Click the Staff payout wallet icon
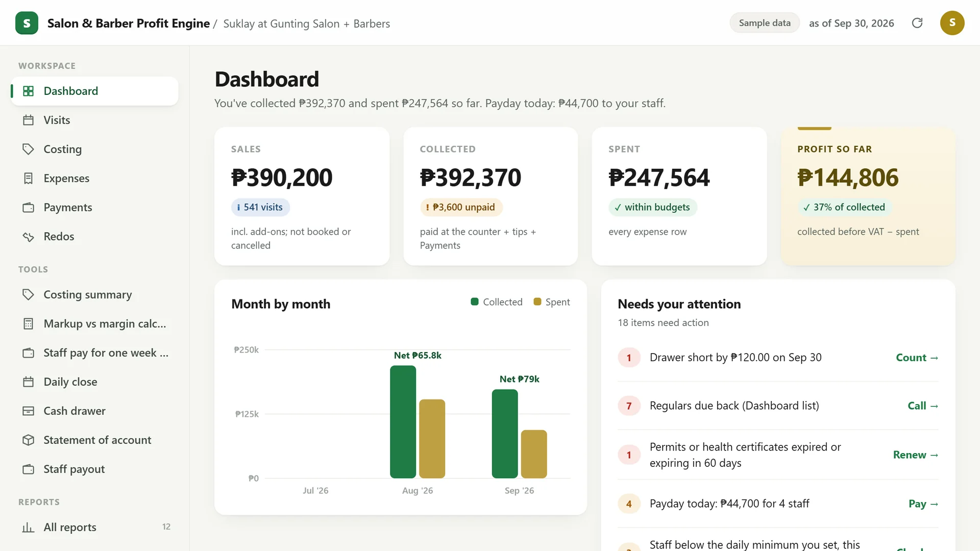Screen dimensions: 980x551 (x=29, y=469)
